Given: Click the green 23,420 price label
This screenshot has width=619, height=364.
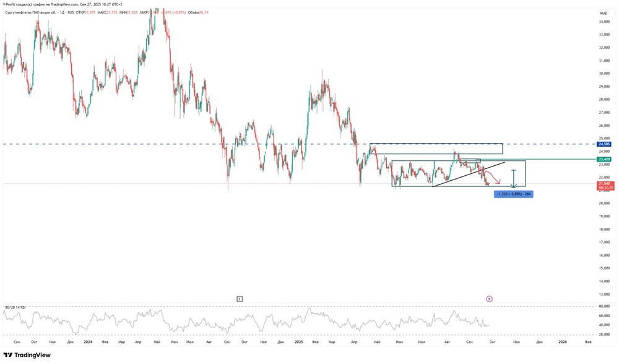Looking at the screenshot, I should click(x=604, y=159).
